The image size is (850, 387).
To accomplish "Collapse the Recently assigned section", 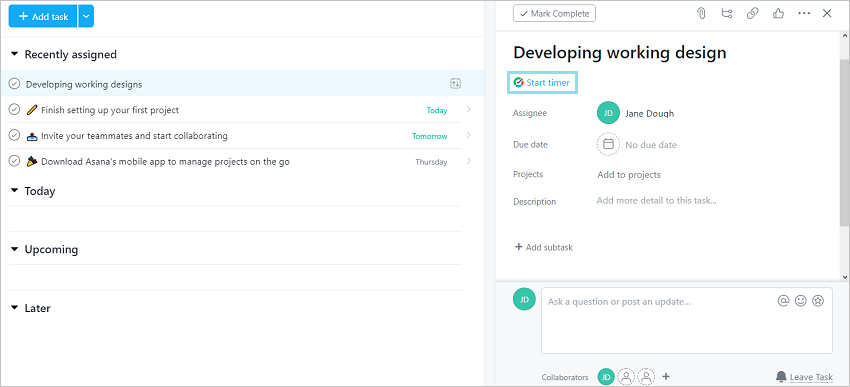I will (15, 54).
